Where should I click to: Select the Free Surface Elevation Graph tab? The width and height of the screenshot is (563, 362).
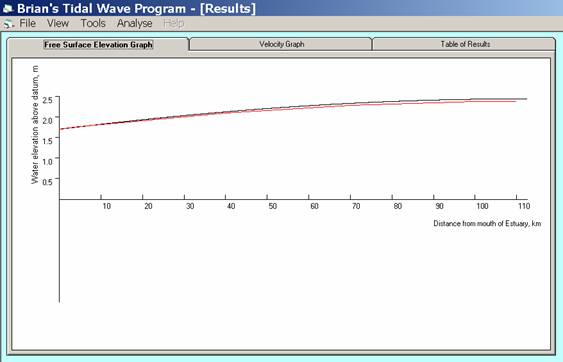coord(98,45)
